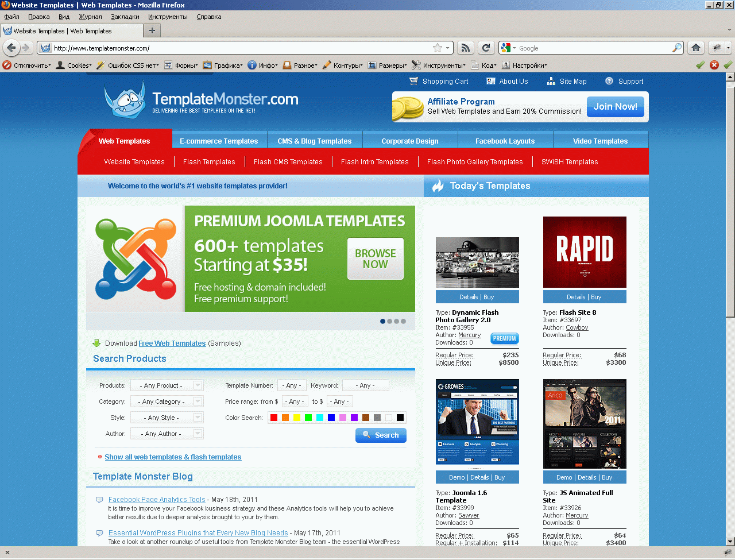Open the Cookies developer toolbar menu
The width and height of the screenshot is (735, 560).
(73, 65)
